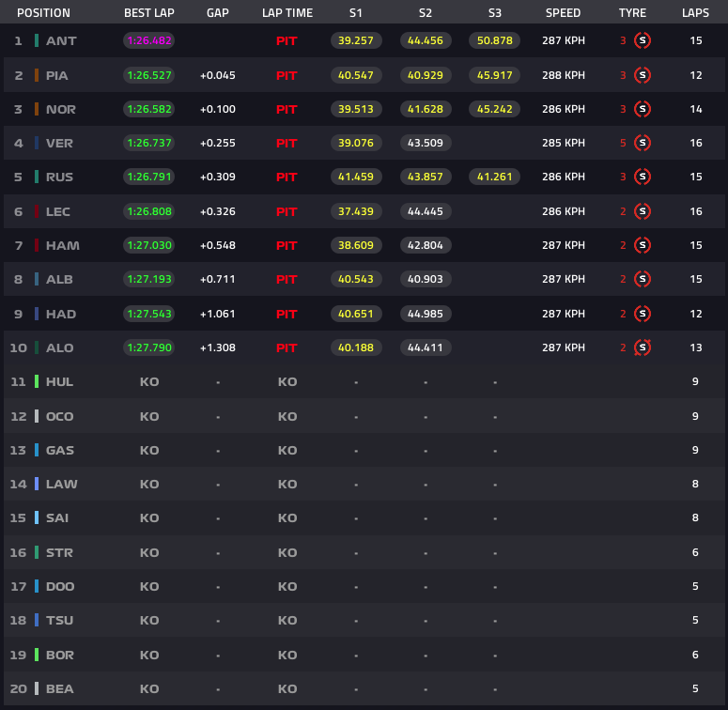Click the driver name ALB
Screen dimensions: 728x710
(59, 279)
